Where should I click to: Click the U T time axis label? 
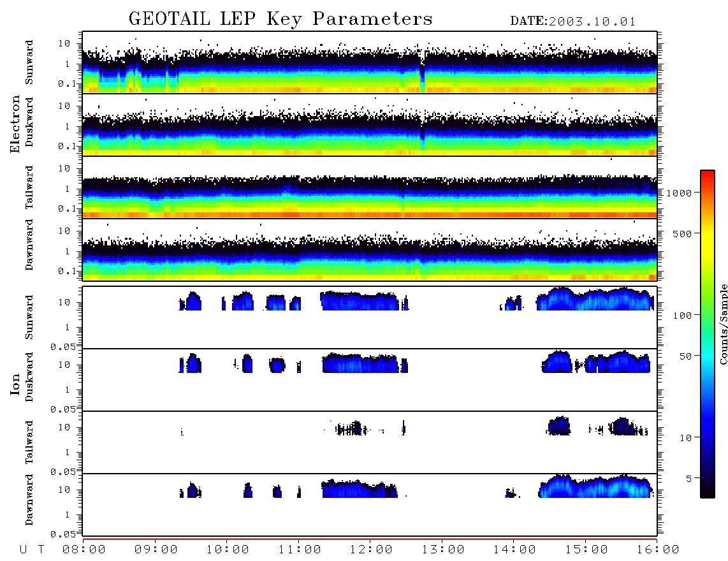click(32, 550)
